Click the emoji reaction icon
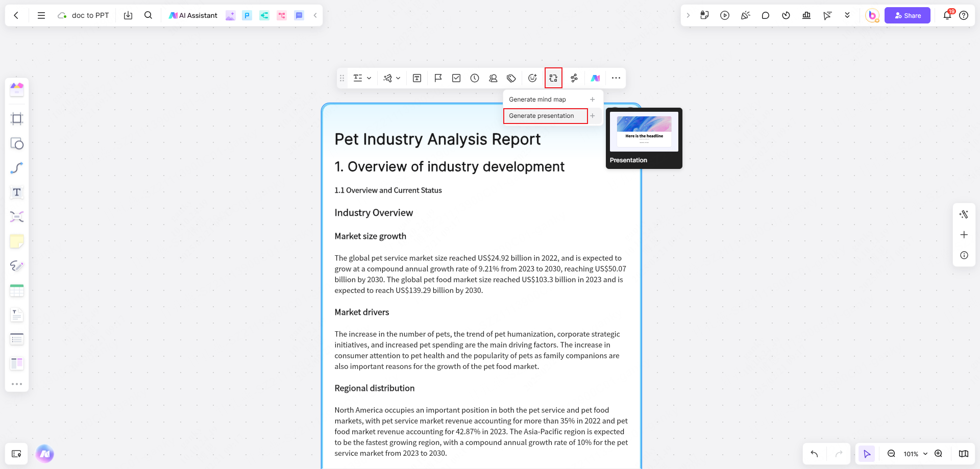 coord(532,78)
